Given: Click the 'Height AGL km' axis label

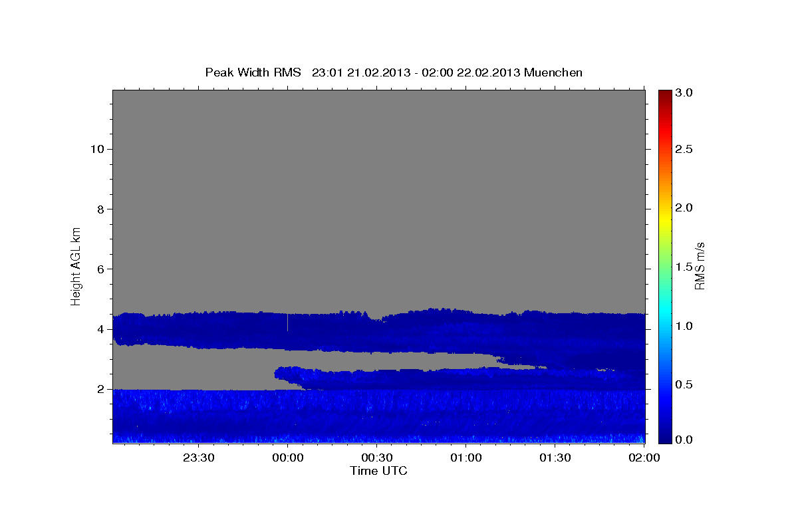Looking at the screenshot, I should pyautogui.click(x=76, y=265).
